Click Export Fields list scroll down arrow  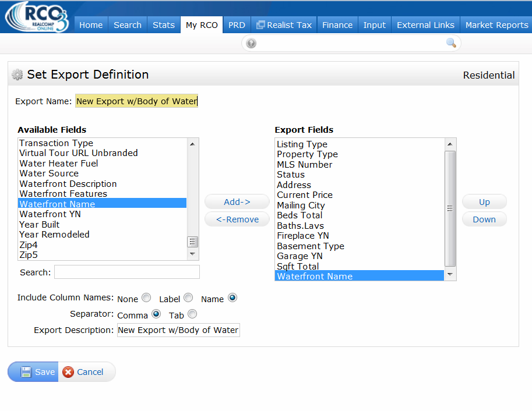450,274
